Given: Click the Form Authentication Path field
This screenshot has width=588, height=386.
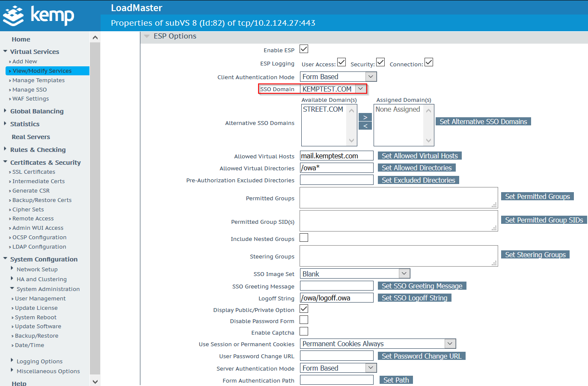Looking at the screenshot, I should click(x=337, y=380).
